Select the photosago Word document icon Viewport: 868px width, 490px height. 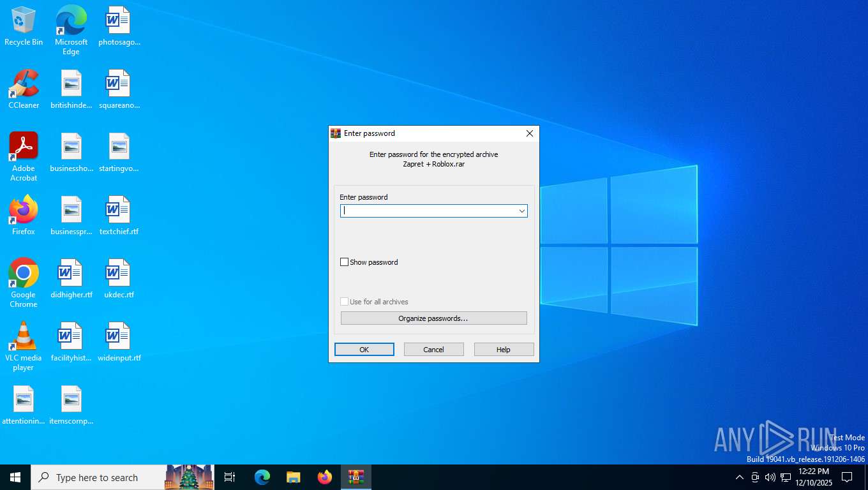click(x=119, y=26)
